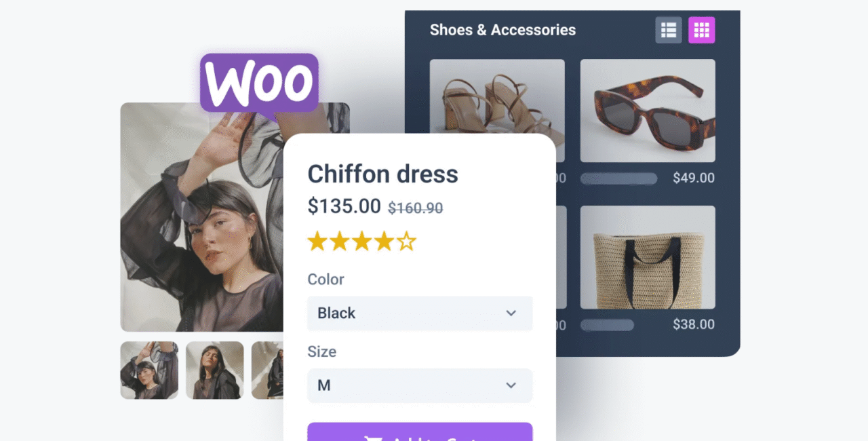868x441 pixels.
Task: Switch to grid view layout
Action: tap(702, 30)
